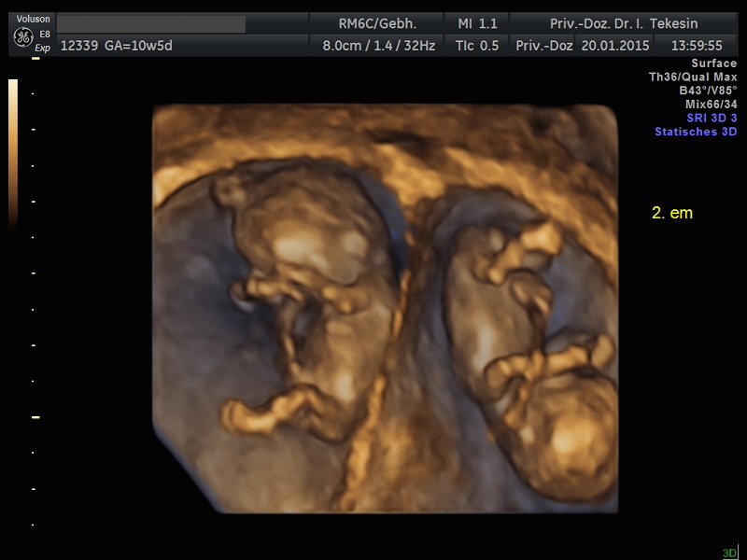This screenshot has height=560, width=747.
Task: Click the redacted patient name field
Action: (151, 24)
